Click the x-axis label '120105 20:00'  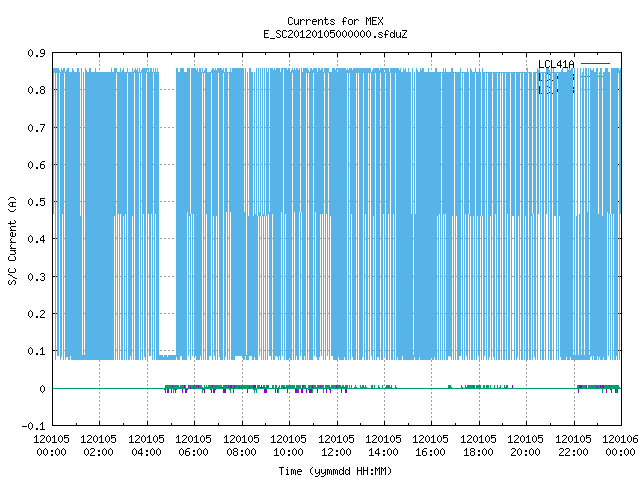click(x=525, y=446)
